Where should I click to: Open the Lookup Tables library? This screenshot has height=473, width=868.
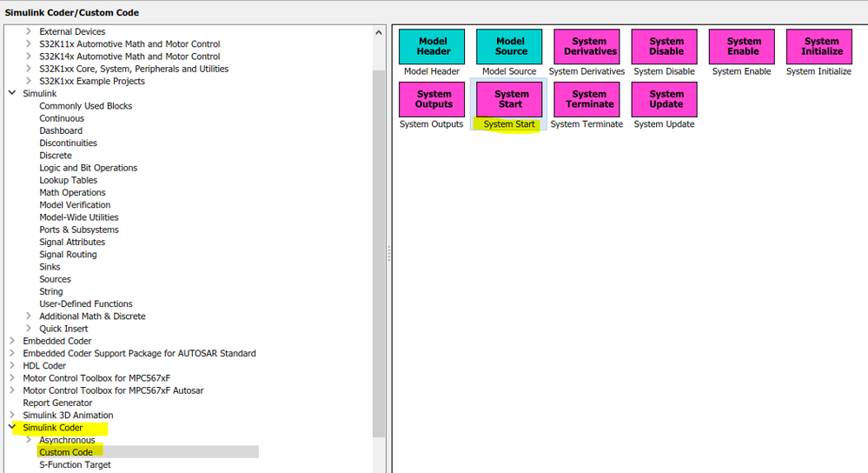click(68, 180)
